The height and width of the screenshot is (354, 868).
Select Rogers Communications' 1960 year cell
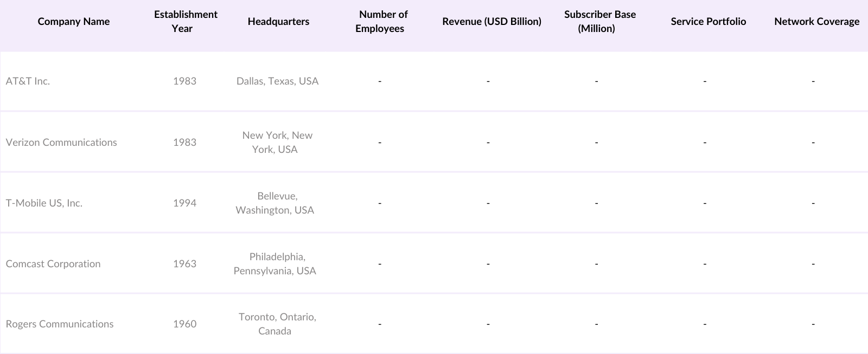click(184, 324)
